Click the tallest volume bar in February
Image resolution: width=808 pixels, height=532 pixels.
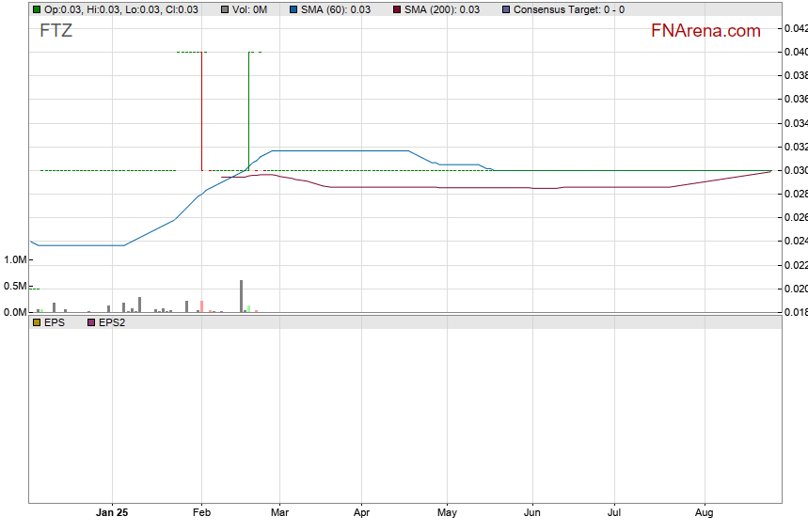(241, 296)
